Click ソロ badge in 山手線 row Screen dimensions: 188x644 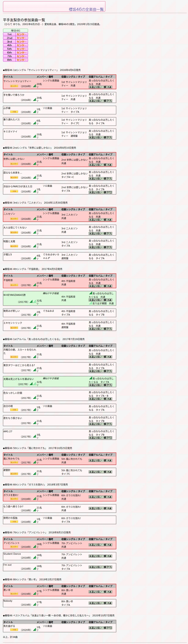click(14, 112)
